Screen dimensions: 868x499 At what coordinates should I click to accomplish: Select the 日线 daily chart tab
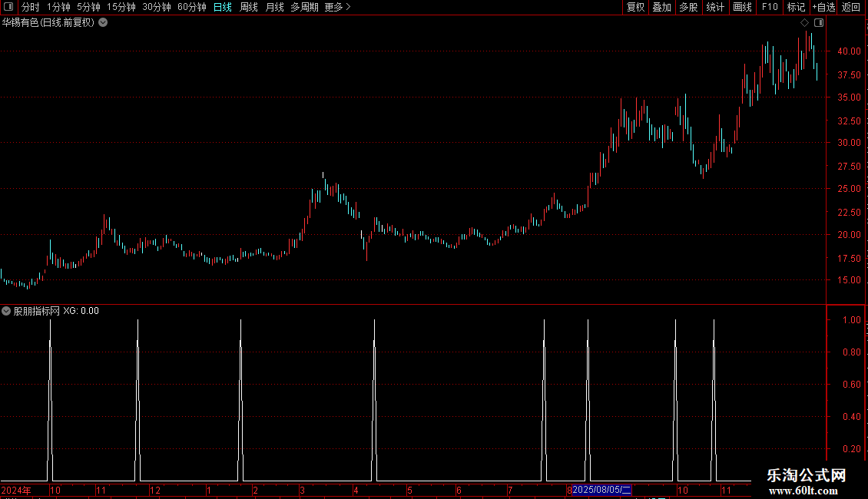(223, 7)
